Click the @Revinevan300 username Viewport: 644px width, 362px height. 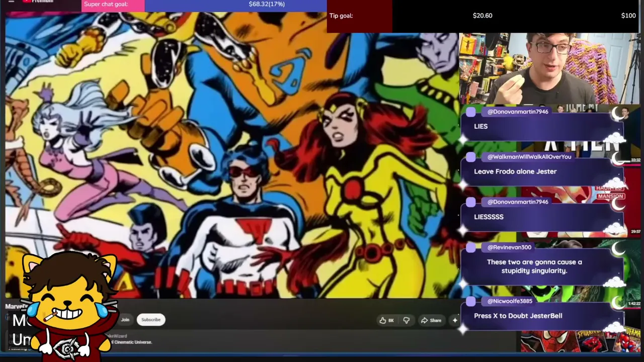pos(509,247)
